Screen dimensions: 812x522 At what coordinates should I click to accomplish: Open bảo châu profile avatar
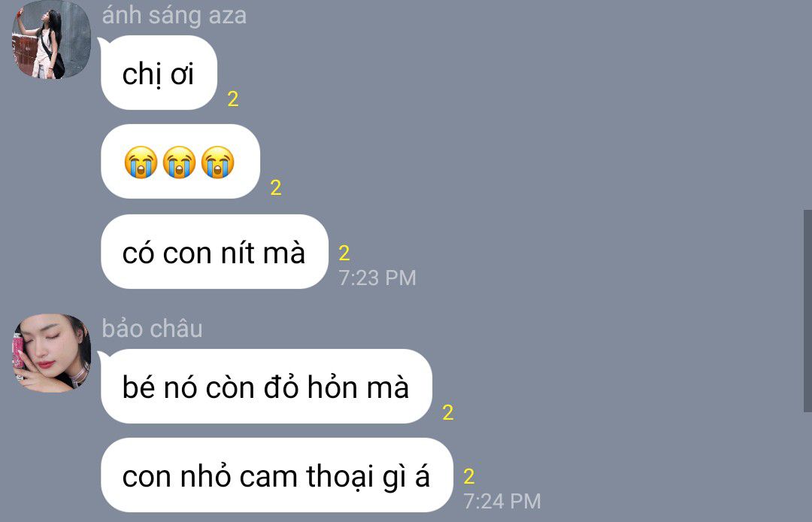(51, 354)
